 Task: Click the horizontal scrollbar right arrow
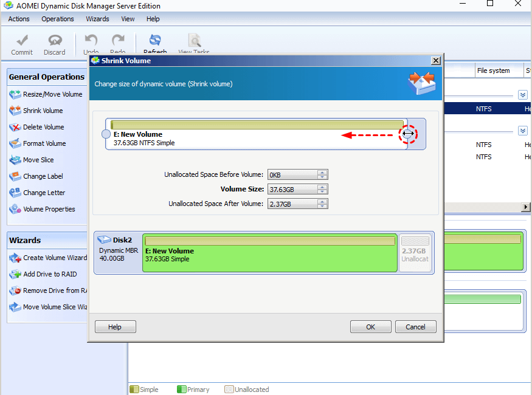[x=525, y=207]
